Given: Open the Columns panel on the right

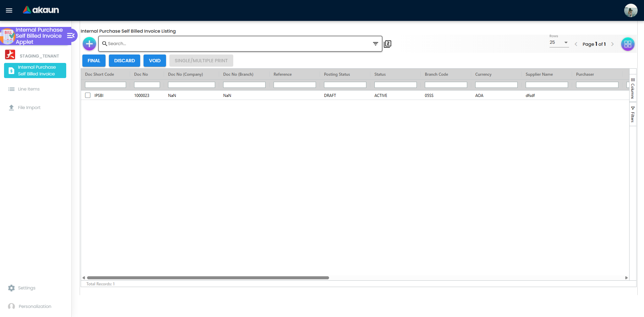Looking at the screenshot, I should (x=633, y=88).
